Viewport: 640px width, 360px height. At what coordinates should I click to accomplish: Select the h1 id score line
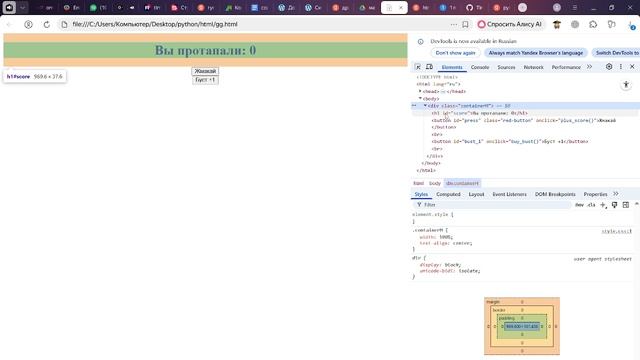click(480, 113)
